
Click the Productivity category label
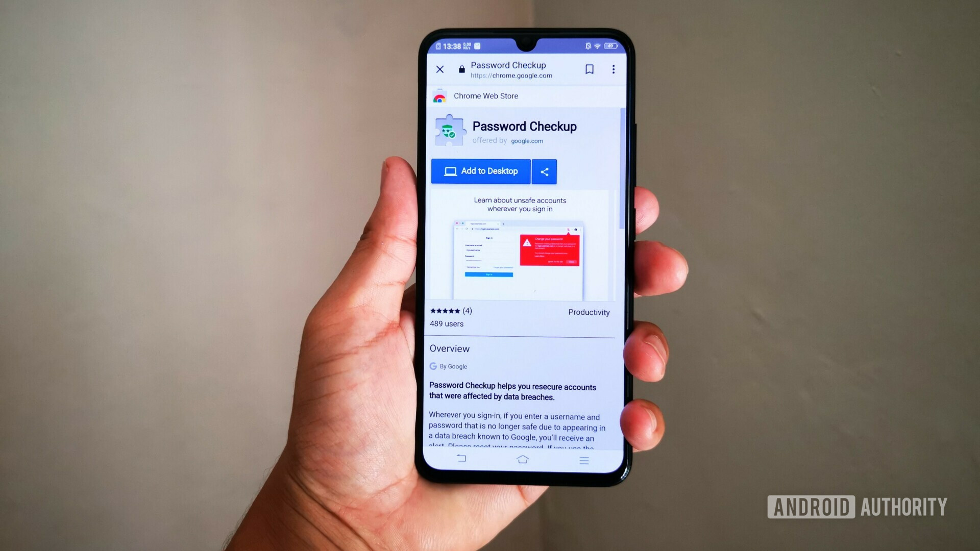589,312
